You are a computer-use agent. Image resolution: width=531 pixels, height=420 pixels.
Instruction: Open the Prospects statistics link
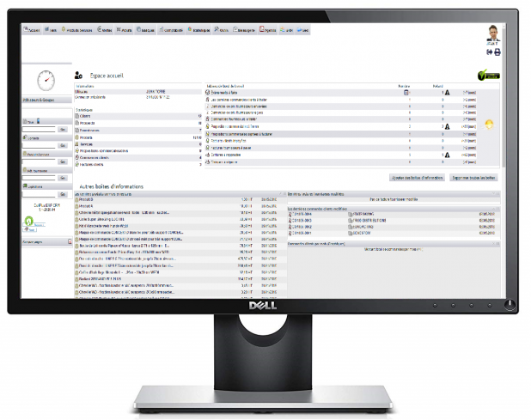88,123
